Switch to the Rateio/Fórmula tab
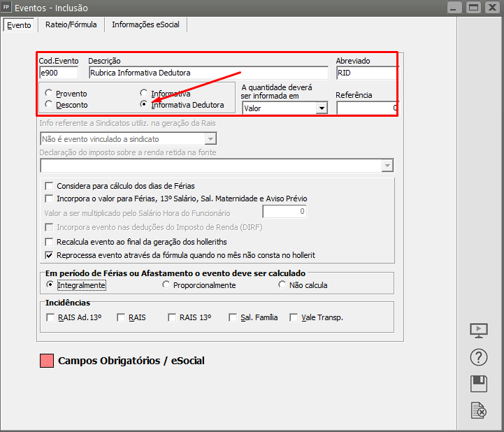 click(70, 24)
